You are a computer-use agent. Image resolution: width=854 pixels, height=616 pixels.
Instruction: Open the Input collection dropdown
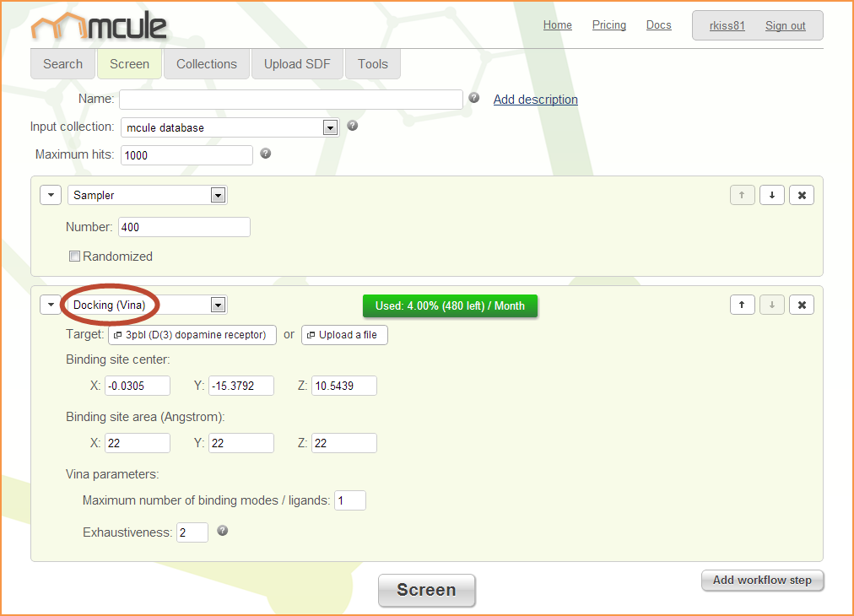click(x=330, y=127)
